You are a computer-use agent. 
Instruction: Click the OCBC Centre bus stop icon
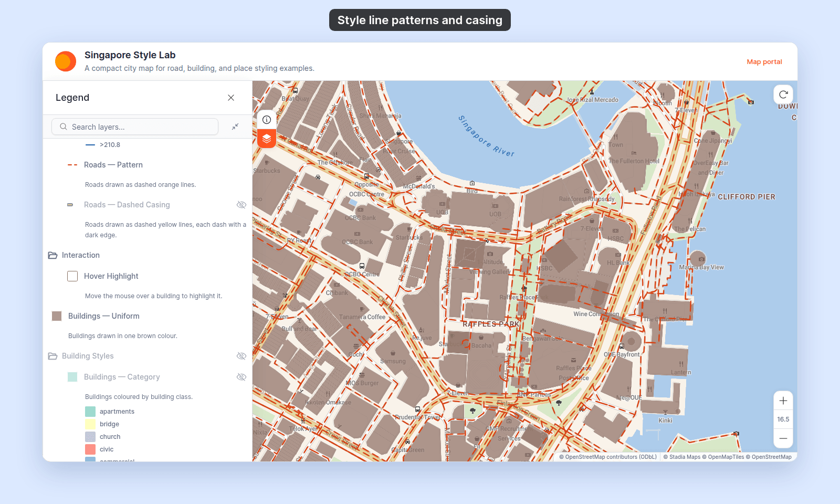point(362,266)
